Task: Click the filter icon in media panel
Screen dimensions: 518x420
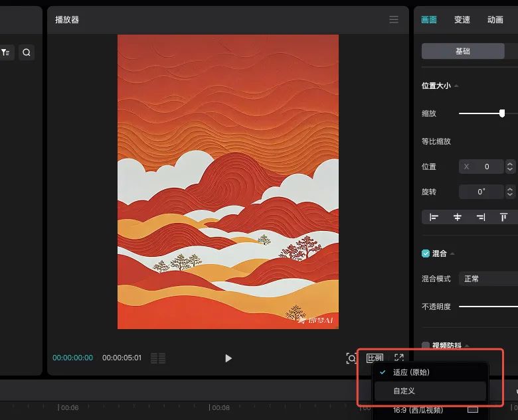Action: (x=5, y=52)
